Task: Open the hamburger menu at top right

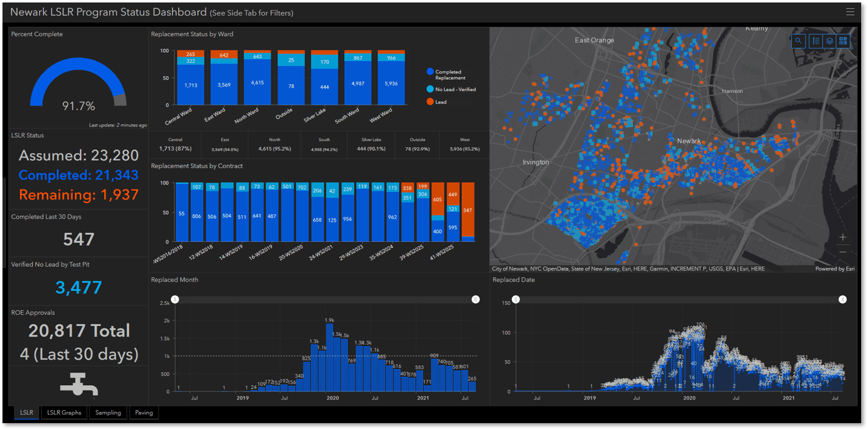Action: click(x=850, y=12)
